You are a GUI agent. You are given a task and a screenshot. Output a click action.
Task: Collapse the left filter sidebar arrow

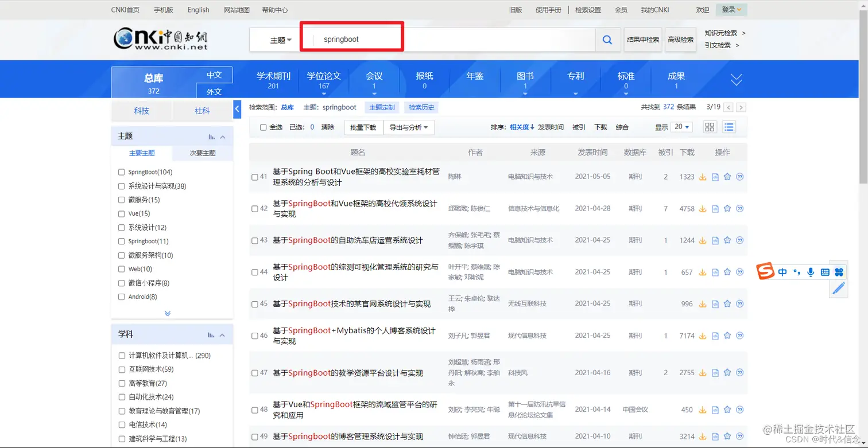point(237,109)
